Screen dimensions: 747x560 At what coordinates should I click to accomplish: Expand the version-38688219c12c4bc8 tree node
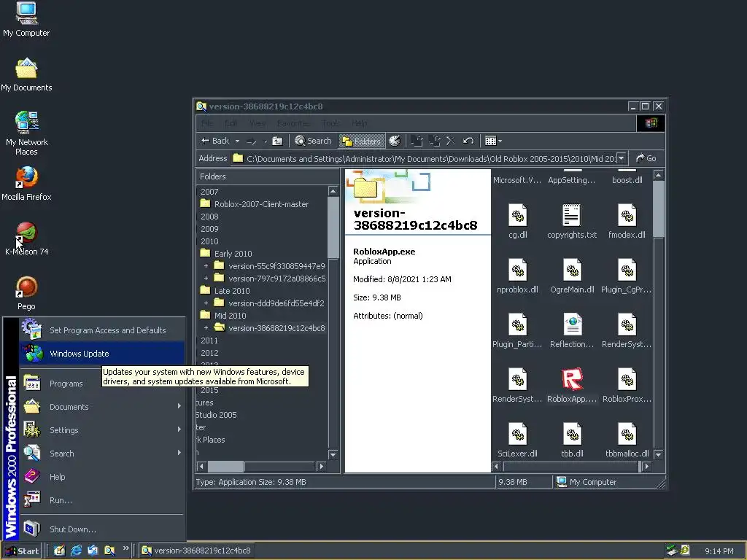coord(206,328)
